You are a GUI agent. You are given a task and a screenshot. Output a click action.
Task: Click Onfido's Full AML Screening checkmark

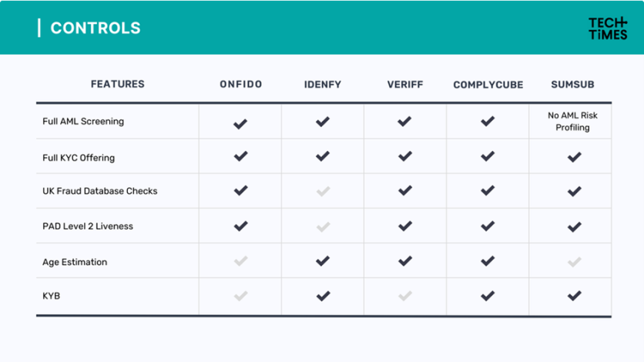[240, 123]
